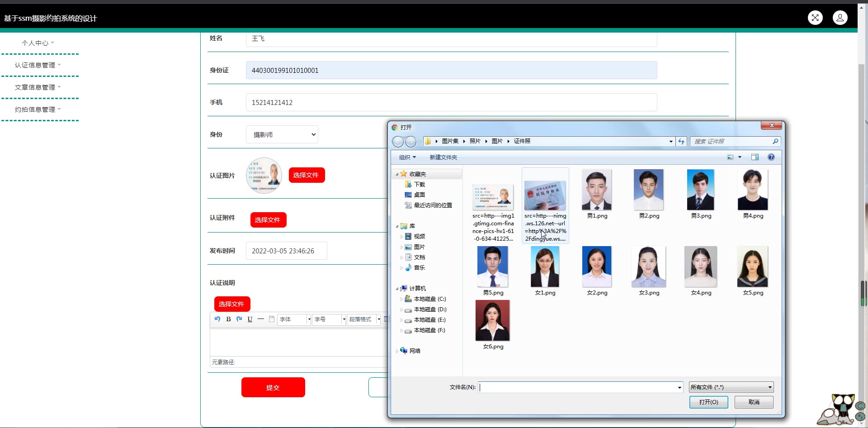Click 选择文件 beside 认证附件
868x428 pixels.
268,220
